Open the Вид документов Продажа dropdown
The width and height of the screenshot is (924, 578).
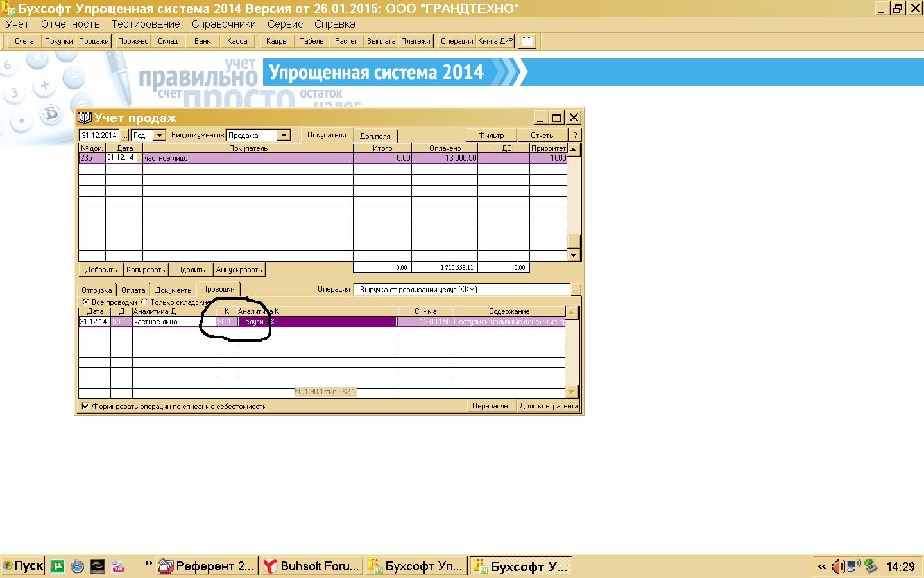point(284,136)
